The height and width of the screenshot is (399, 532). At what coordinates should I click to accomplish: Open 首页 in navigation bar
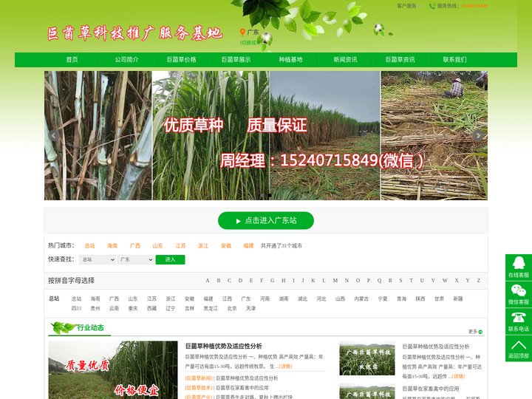72,60
